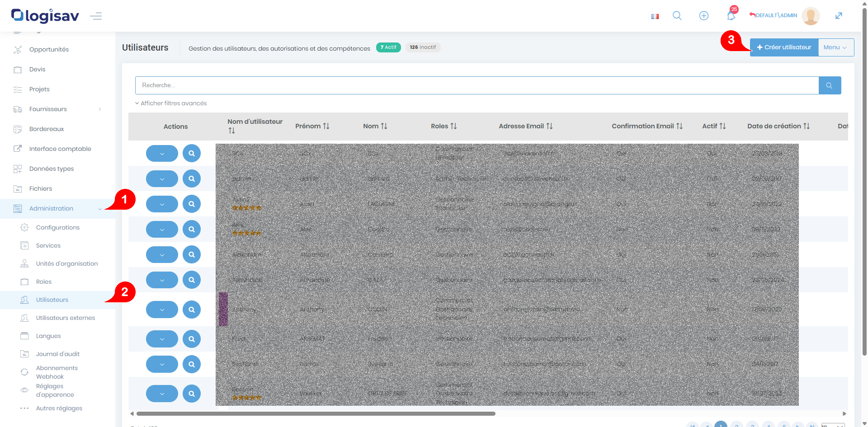Click the French flag language icon
868x427 pixels.
(655, 16)
